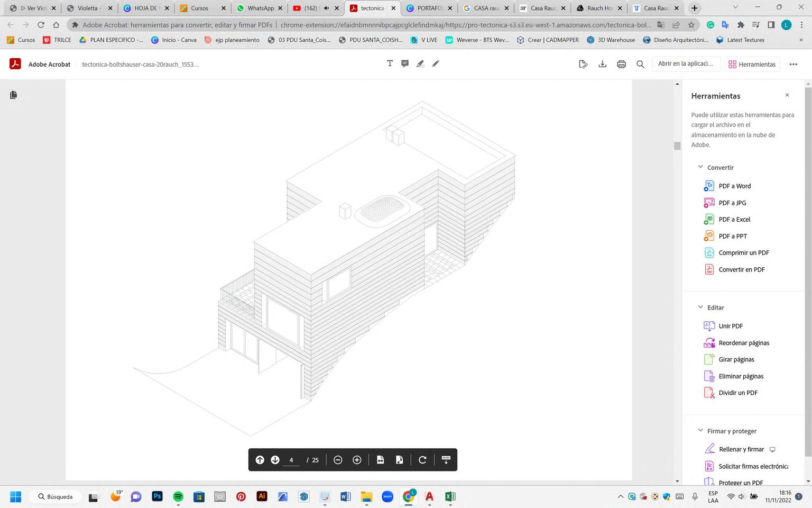This screenshot has height=508, width=812.
Task: Go to previous page with up arrow
Action: point(260,460)
